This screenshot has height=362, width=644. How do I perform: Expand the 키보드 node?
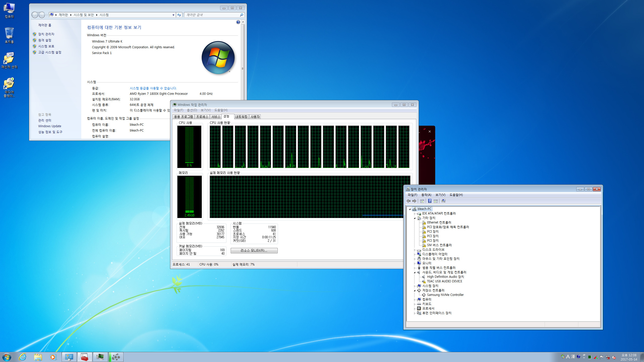pyautogui.click(x=415, y=304)
